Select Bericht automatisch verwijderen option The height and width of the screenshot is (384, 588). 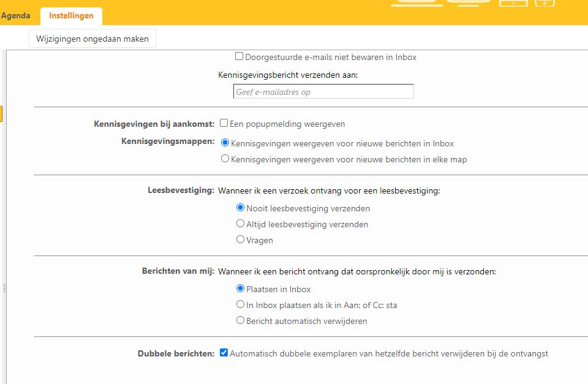pos(240,320)
